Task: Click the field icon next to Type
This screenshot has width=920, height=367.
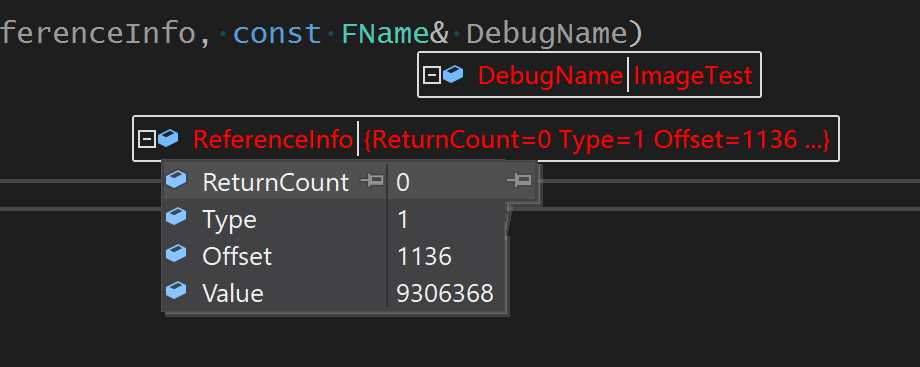Action: (x=176, y=217)
